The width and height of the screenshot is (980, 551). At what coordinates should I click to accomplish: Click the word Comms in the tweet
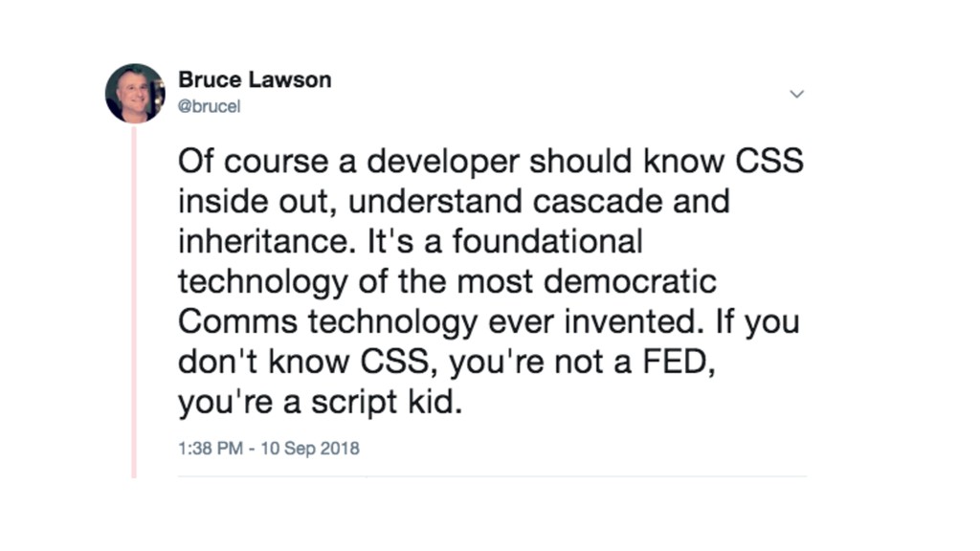(x=237, y=322)
